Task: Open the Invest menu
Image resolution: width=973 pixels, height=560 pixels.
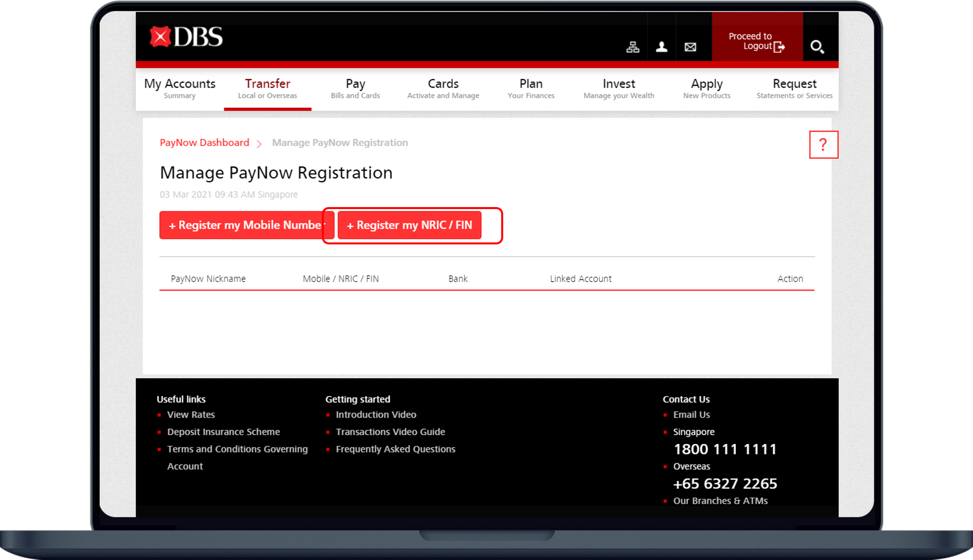Action: click(619, 89)
